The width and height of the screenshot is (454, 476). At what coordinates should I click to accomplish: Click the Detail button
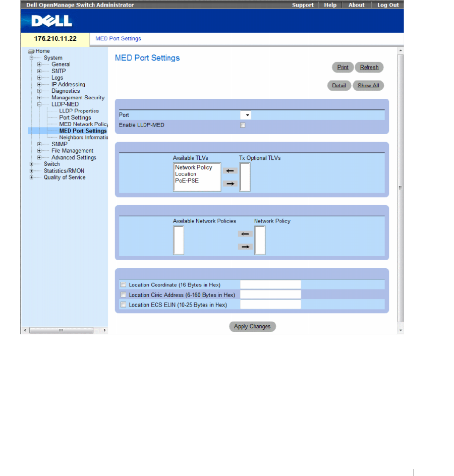pyautogui.click(x=339, y=86)
